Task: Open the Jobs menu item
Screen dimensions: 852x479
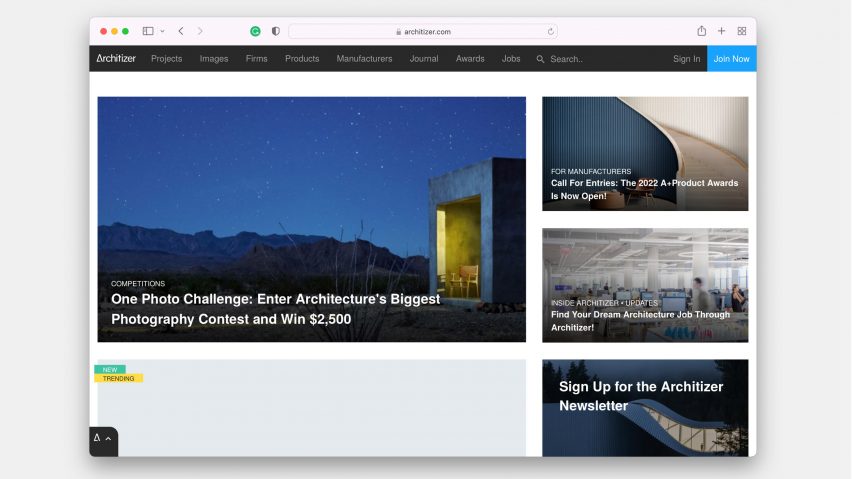Action: (511, 59)
